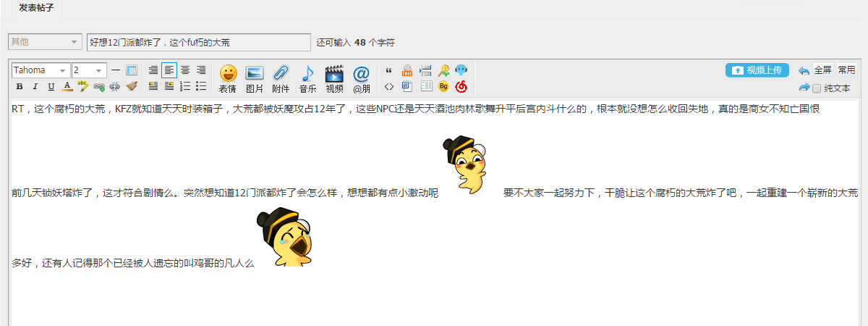Open the 表情 emoticon picker

(x=228, y=78)
